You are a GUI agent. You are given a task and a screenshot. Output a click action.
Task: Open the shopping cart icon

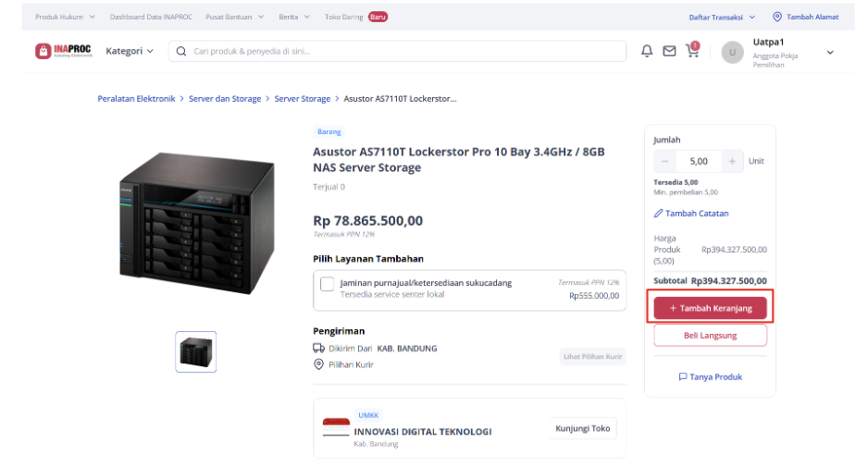pyautogui.click(x=692, y=50)
